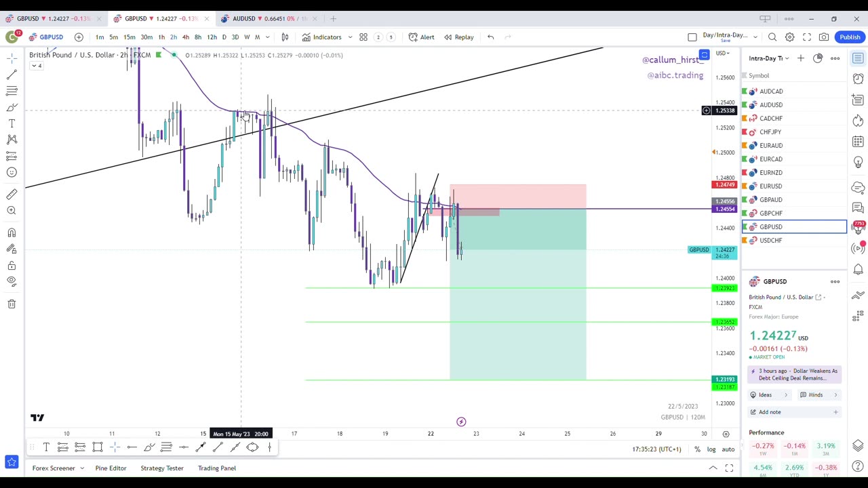Open the Intra-Day watchlist name dropdown
The height and width of the screenshot is (488, 868).
pyautogui.click(x=769, y=58)
